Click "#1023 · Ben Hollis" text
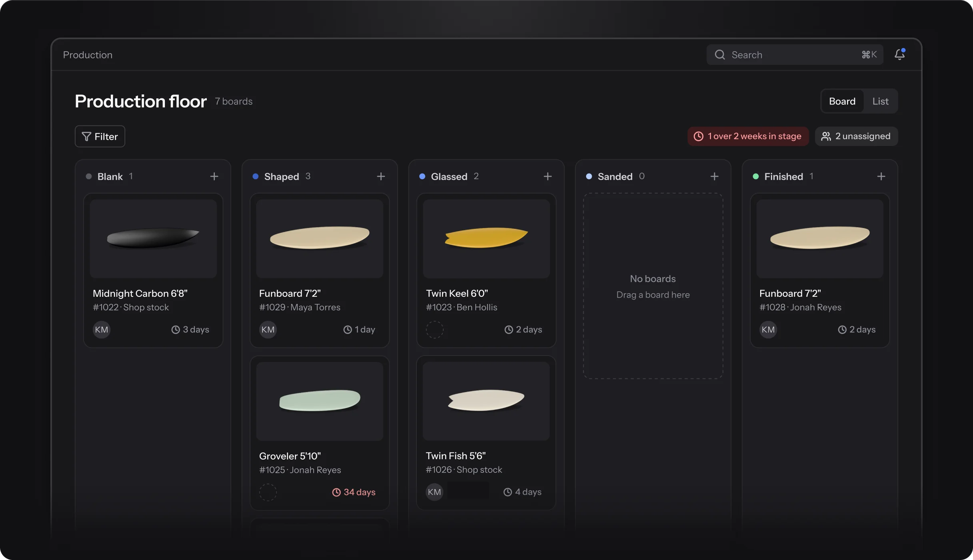Screen dimensions: 973x560 point(461,307)
